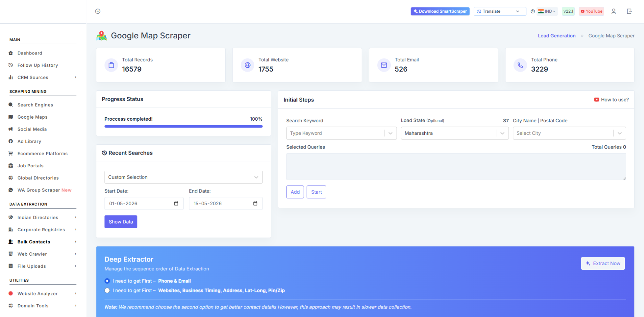The width and height of the screenshot is (644, 317).
Task: Open the user profile icon
Action: coord(613,11)
